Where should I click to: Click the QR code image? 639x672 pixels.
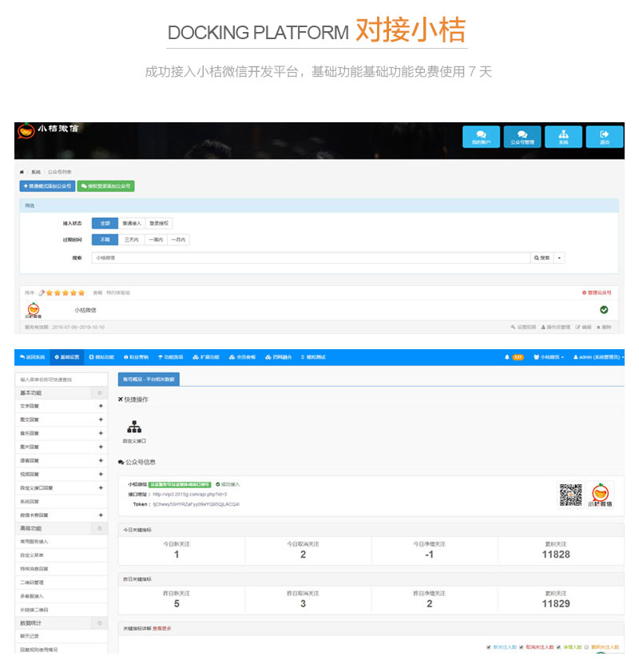pyautogui.click(x=570, y=495)
